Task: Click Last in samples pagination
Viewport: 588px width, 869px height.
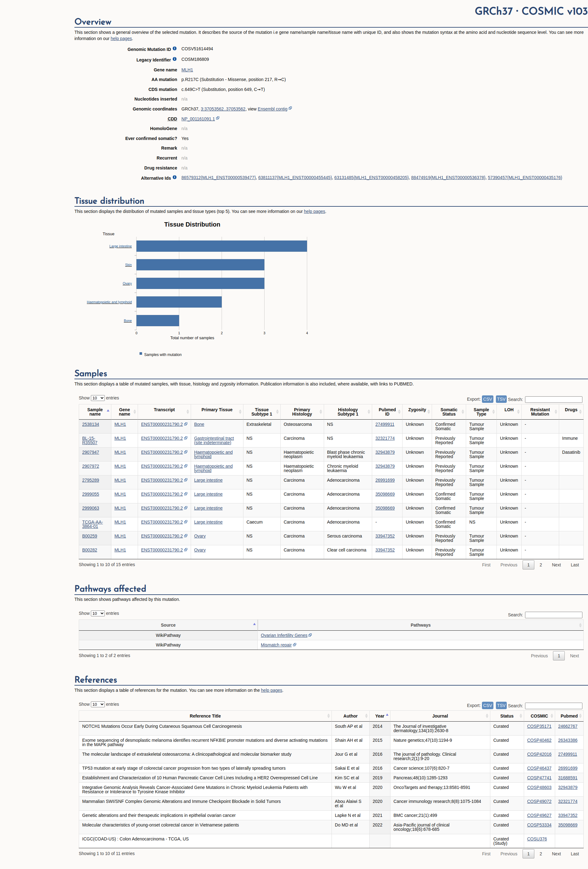Action: pyautogui.click(x=575, y=565)
